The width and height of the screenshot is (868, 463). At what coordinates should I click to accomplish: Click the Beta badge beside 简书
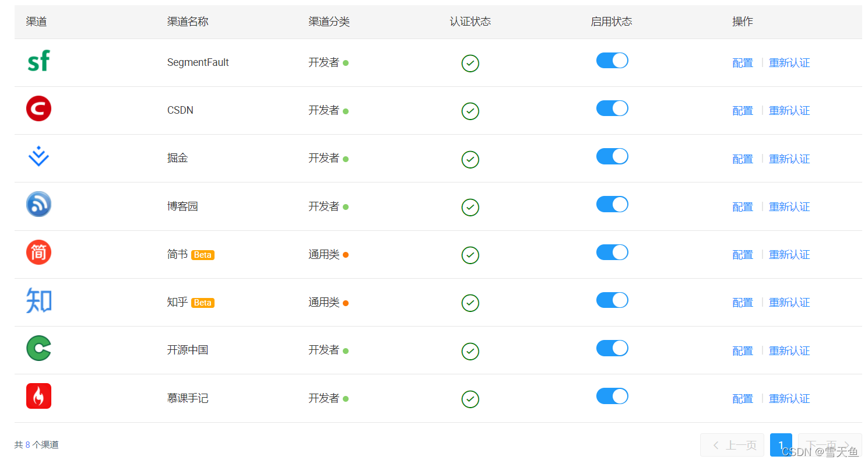pyautogui.click(x=203, y=255)
